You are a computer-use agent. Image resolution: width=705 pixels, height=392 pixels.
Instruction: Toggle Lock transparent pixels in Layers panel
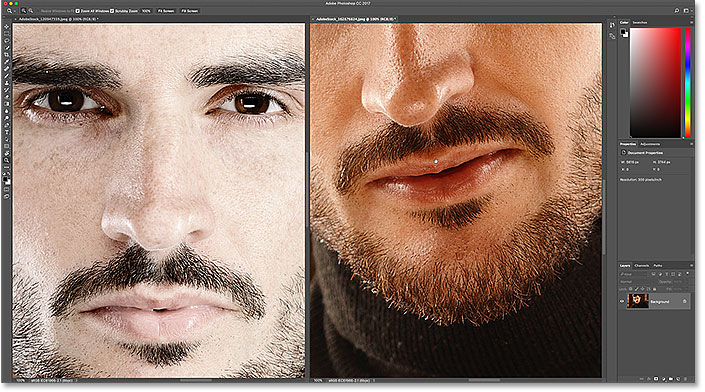tap(630, 289)
